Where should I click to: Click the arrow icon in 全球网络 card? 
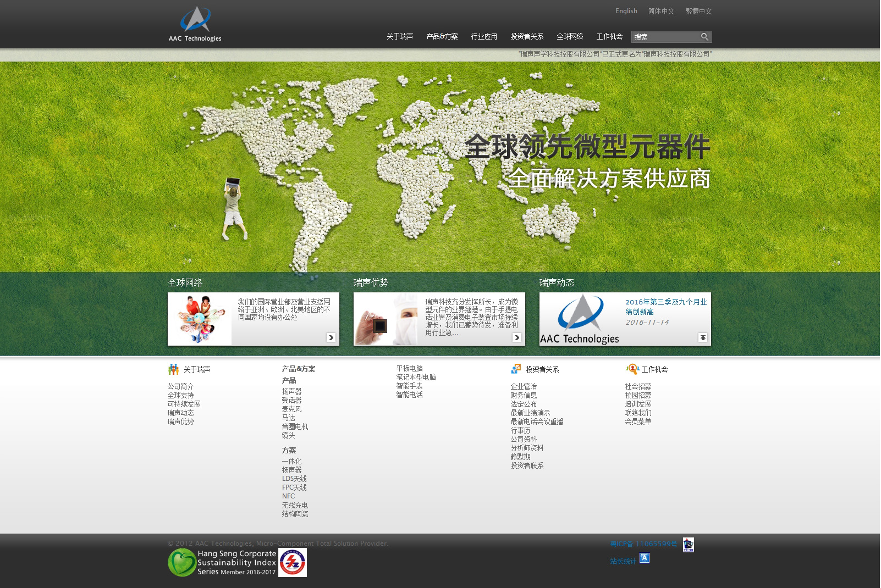[331, 337]
